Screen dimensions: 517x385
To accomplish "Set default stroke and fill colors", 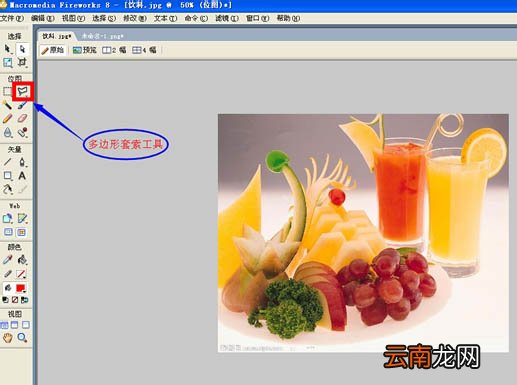I will click(x=5, y=300).
